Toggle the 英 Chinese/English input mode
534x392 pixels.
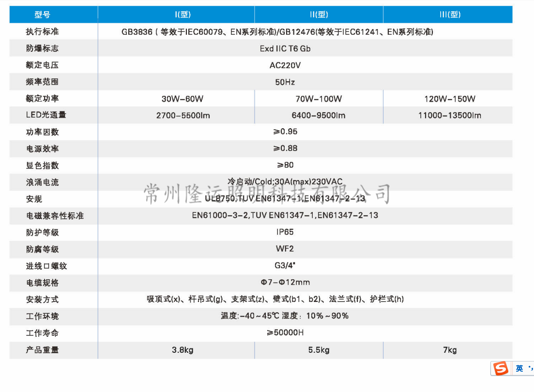click(519, 369)
